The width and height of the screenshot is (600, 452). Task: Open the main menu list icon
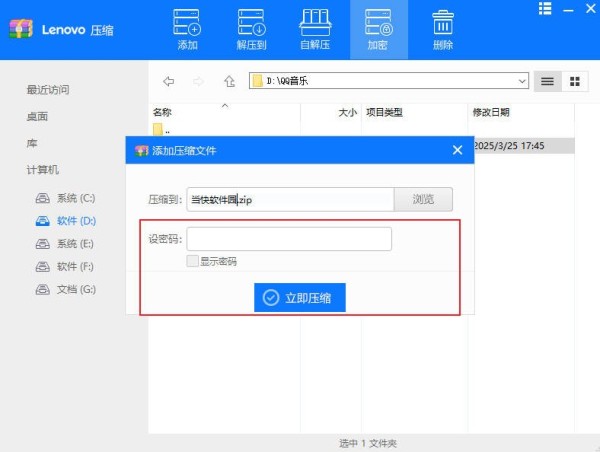(545, 8)
